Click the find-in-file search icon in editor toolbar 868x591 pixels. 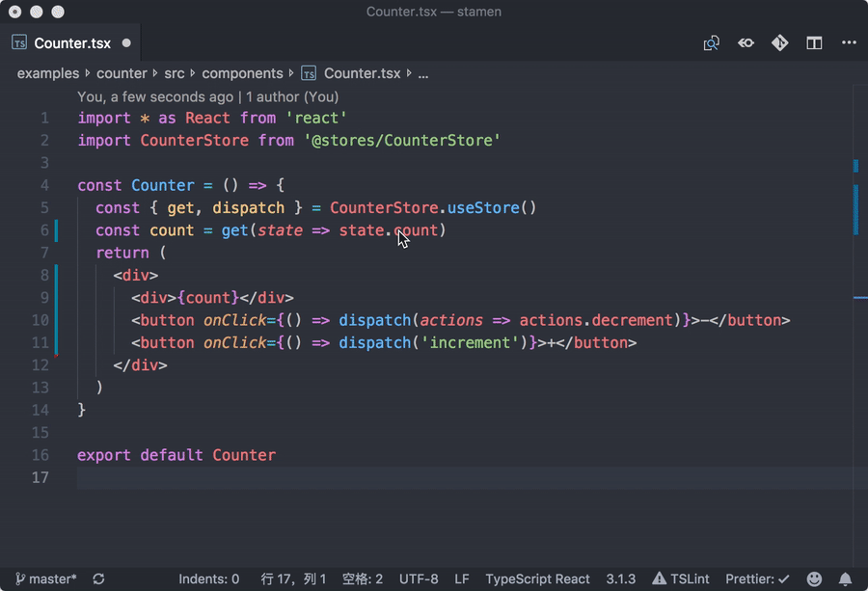point(712,43)
